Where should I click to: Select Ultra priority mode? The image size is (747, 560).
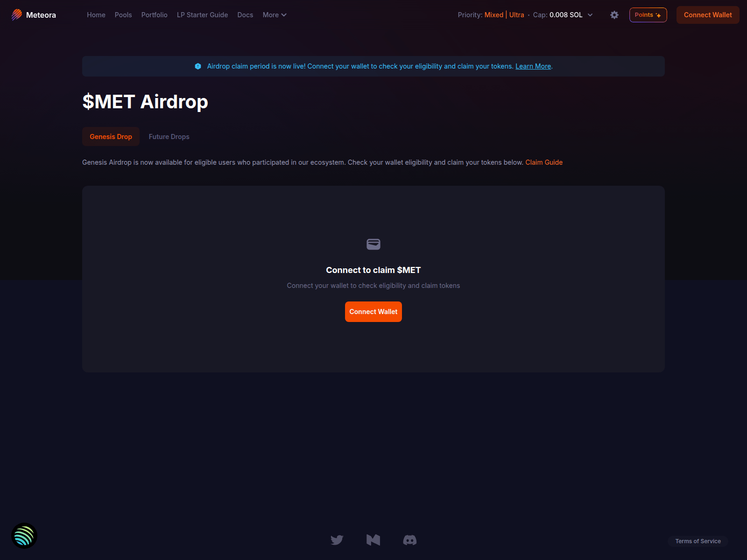[x=516, y=14]
